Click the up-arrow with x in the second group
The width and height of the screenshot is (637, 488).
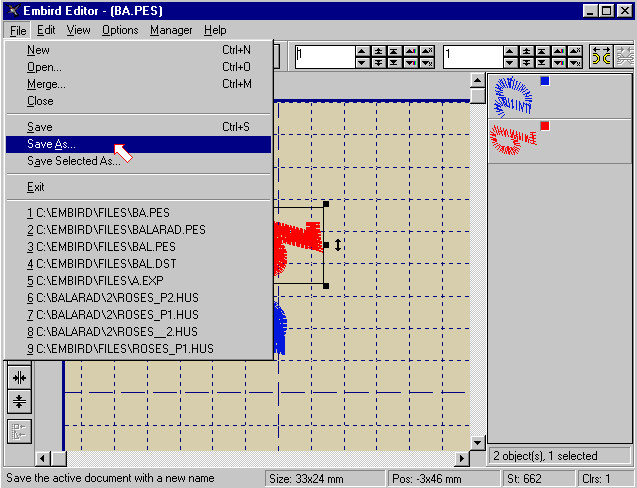point(575,51)
